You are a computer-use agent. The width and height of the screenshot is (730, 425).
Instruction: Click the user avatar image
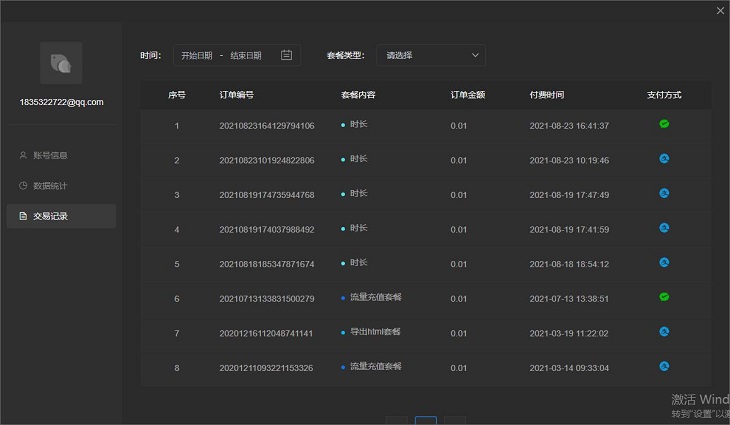pyautogui.click(x=61, y=63)
